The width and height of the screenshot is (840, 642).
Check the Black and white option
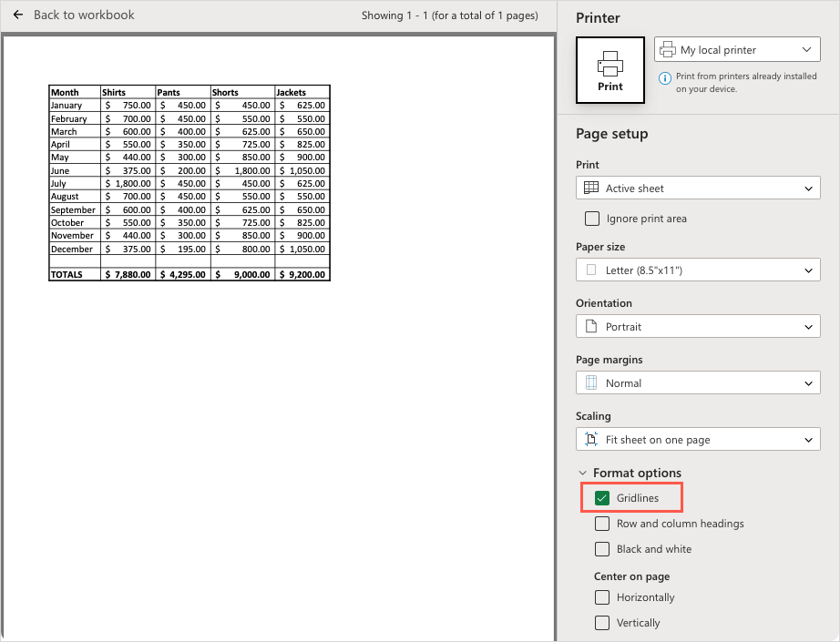(601, 549)
